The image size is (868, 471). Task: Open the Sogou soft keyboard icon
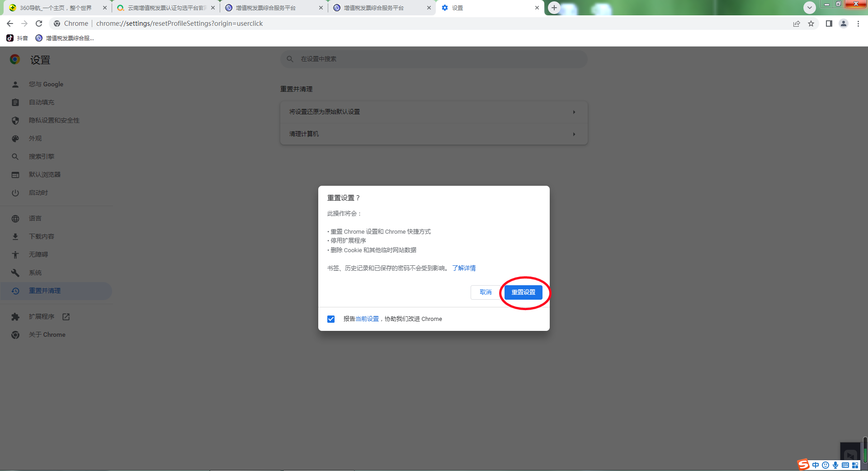coord(845,465)
